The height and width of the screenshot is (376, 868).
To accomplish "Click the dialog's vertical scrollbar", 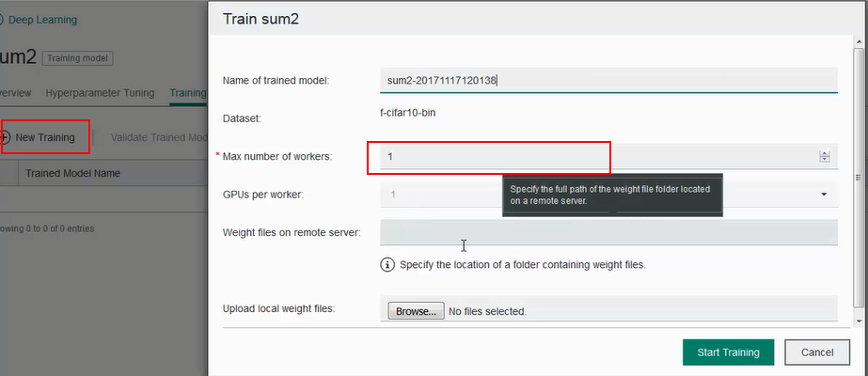I will (858, 177).
